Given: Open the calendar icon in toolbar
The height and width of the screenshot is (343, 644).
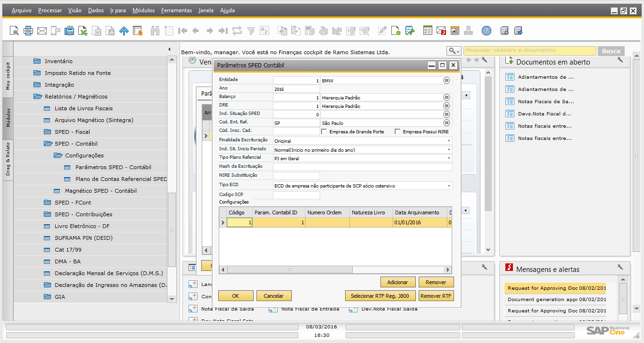Looking at the screenshot, I should tap(454, 31).
